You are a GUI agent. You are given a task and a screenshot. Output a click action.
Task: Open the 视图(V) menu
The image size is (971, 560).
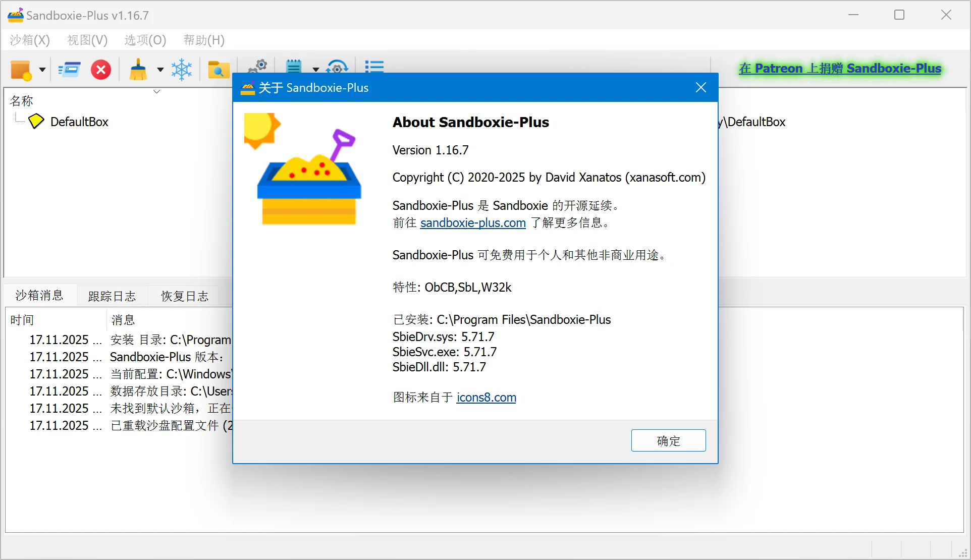pyautogui.click(x=87, y=40)
